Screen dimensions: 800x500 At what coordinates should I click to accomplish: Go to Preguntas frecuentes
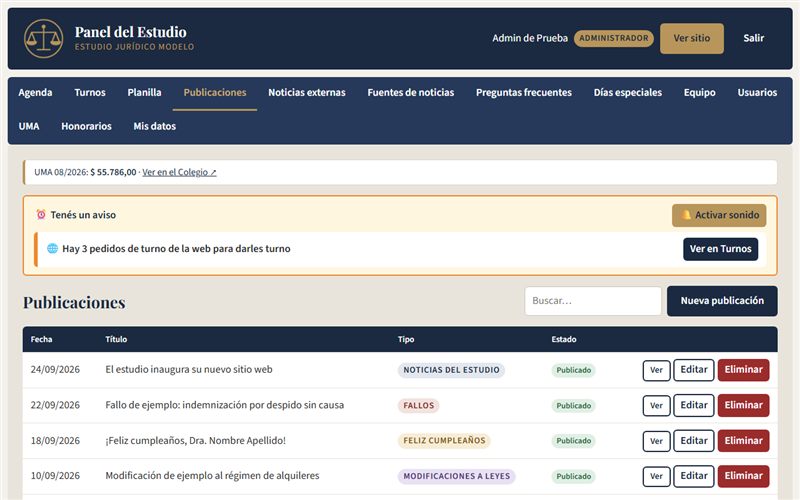coord(523,92)
